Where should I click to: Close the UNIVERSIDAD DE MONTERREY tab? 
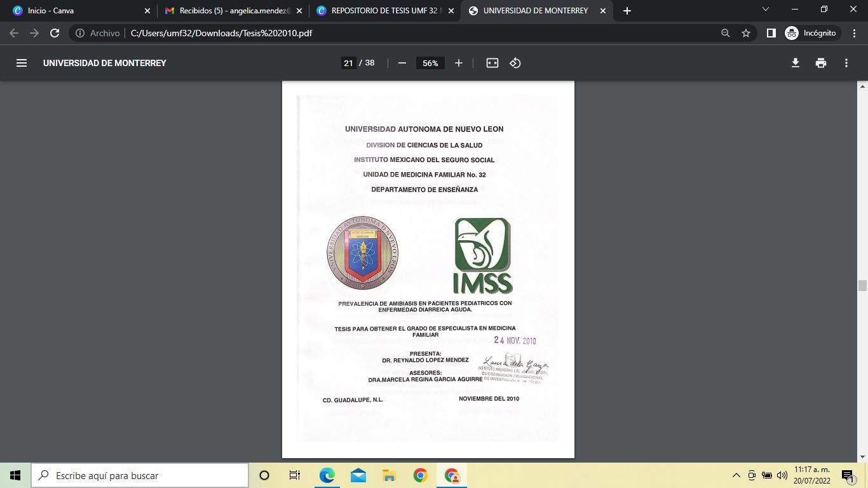(603, 11)
